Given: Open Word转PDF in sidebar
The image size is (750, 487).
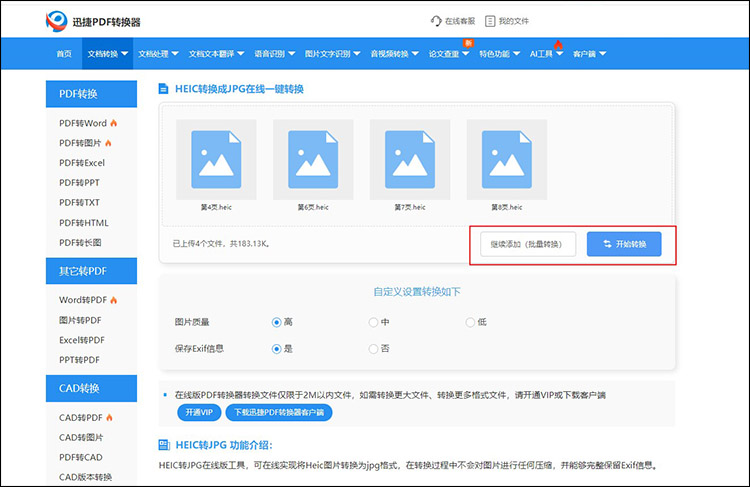Looking at the screenshot, I should point(83,300).
